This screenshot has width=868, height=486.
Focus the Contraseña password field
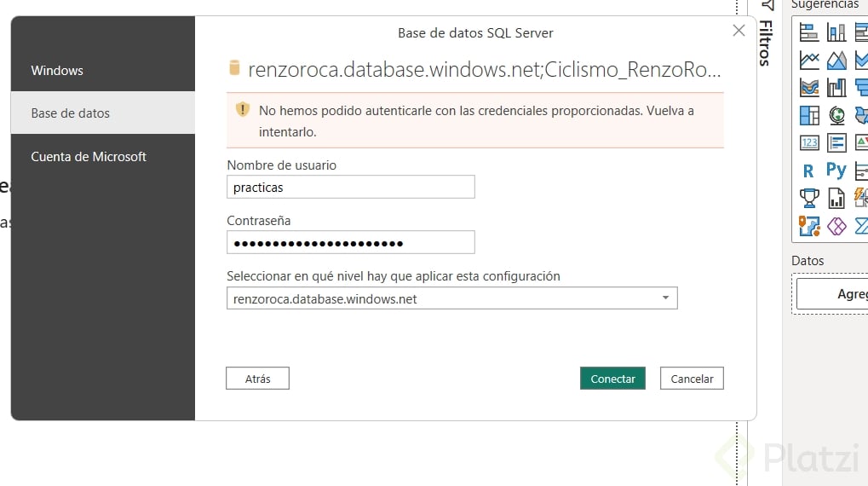[x=350, y=243]
